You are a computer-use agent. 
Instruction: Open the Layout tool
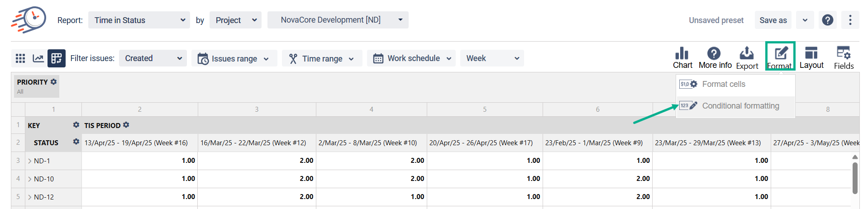(x=811, y=58)
